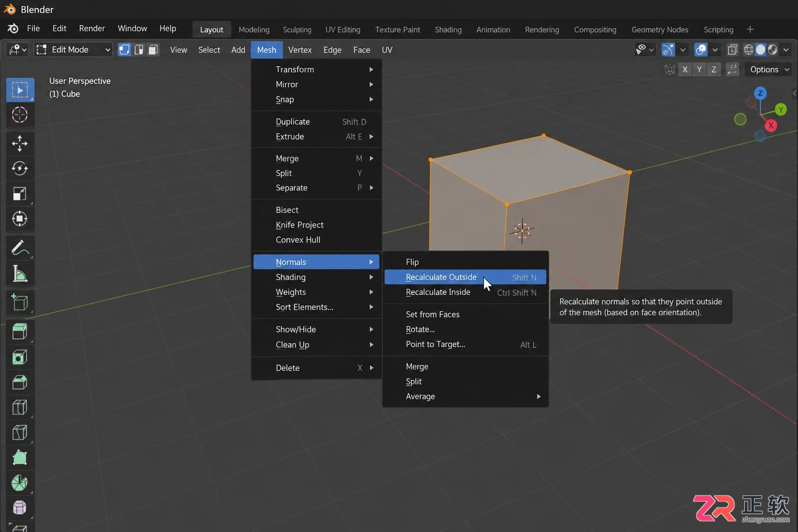Select the Select Box tool
The height and width of the screenshot is (532, 798).
tap(20, 90)
